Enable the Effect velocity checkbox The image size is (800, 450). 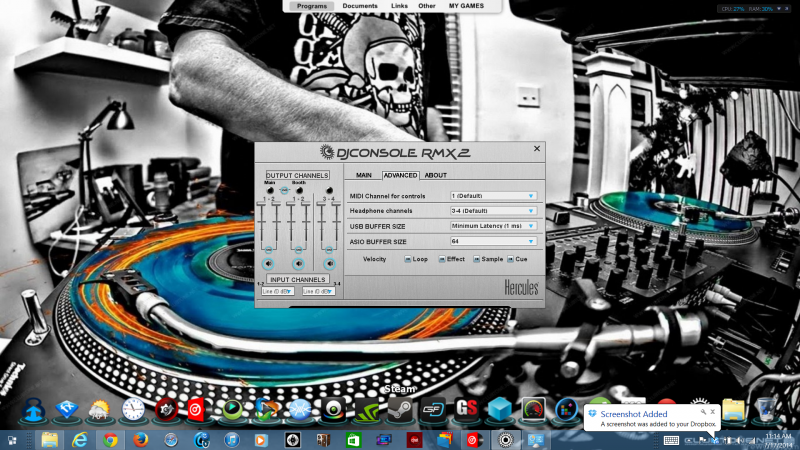pos(440,259)
